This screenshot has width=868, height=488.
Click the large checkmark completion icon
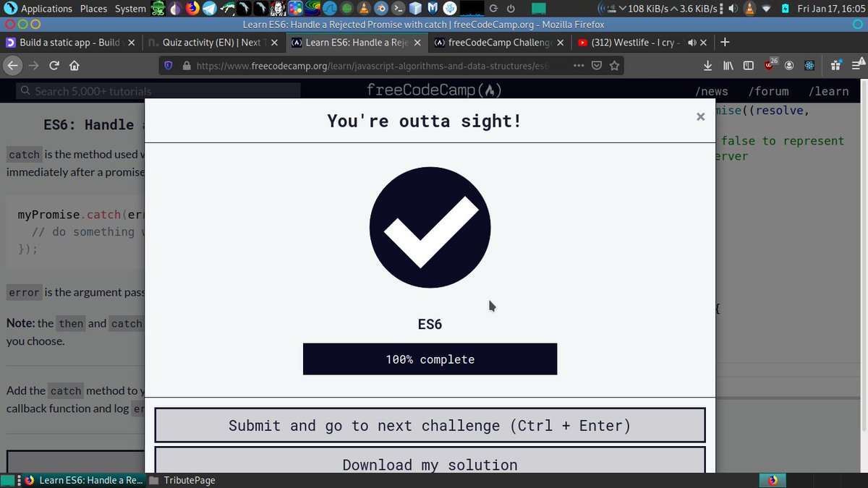430,228
